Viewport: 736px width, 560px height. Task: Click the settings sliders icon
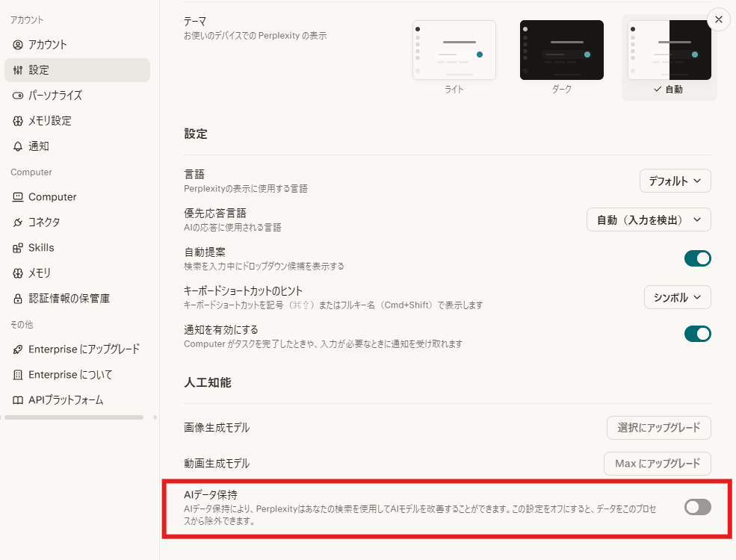(18, 70)
